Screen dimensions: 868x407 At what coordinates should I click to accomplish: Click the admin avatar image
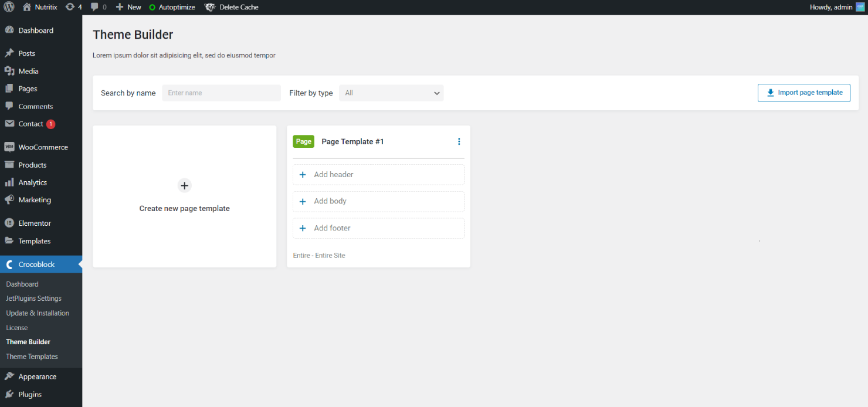[x=860, y=7]
